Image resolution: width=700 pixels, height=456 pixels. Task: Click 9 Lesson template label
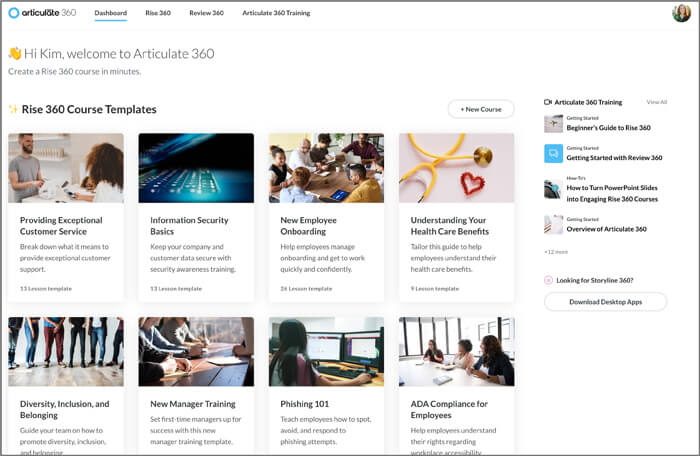(435, 289)
